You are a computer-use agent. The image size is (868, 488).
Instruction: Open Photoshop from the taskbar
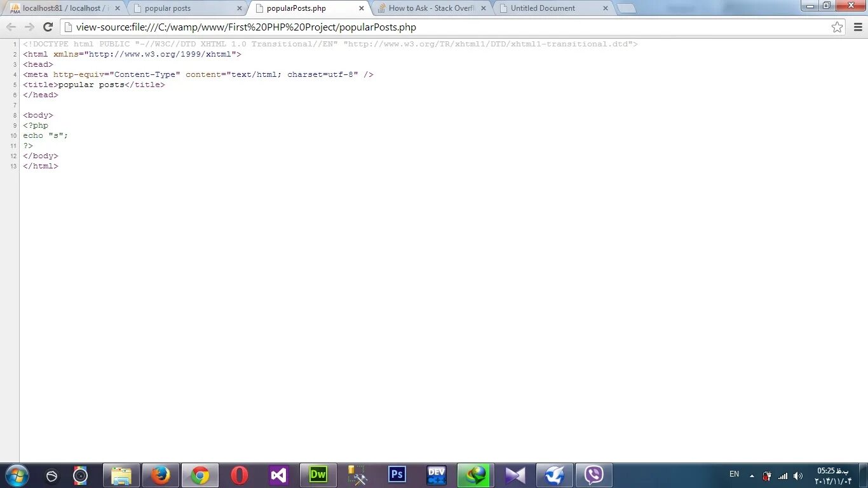(x=397, y=475)
